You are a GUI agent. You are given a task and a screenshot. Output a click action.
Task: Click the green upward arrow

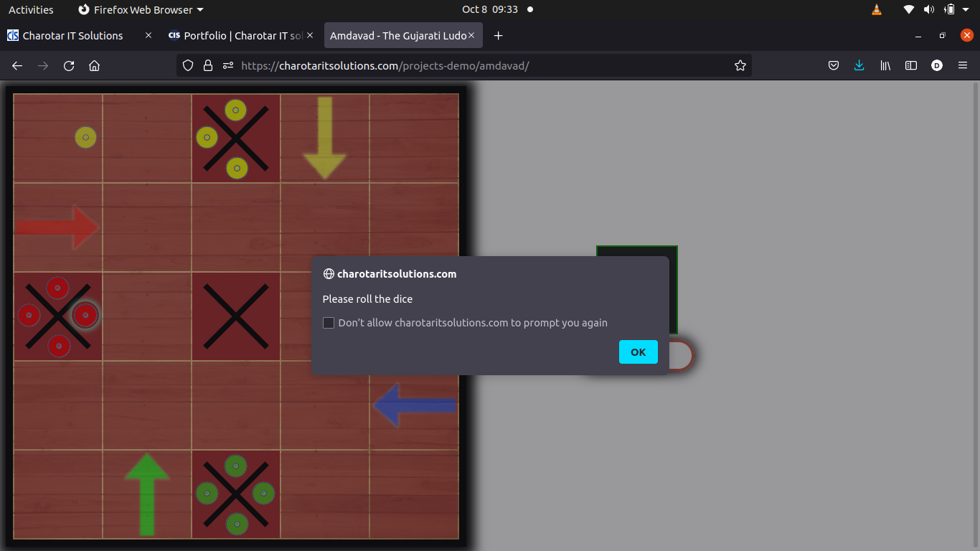point(147,494)
